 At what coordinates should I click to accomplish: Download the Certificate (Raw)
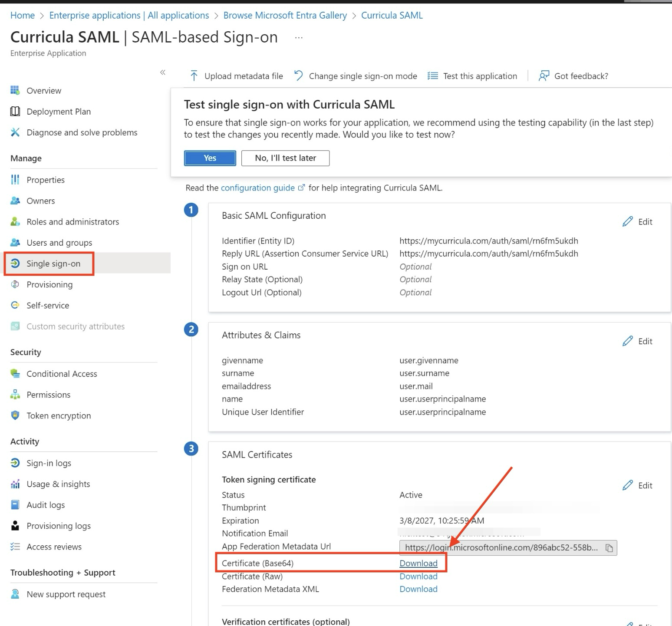(418, 576)
